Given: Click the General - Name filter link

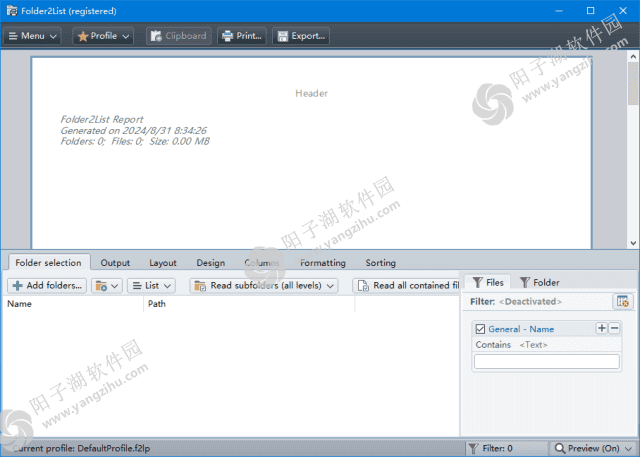Looking at the screenshot, I should [521, 329].
